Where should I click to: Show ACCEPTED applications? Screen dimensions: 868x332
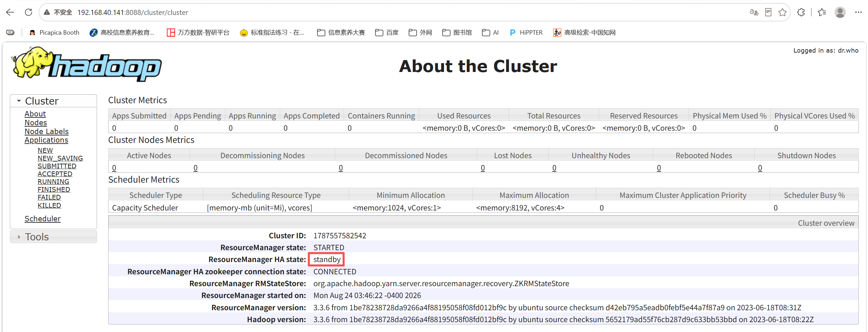pyautogui.click(x=55, y=174)
